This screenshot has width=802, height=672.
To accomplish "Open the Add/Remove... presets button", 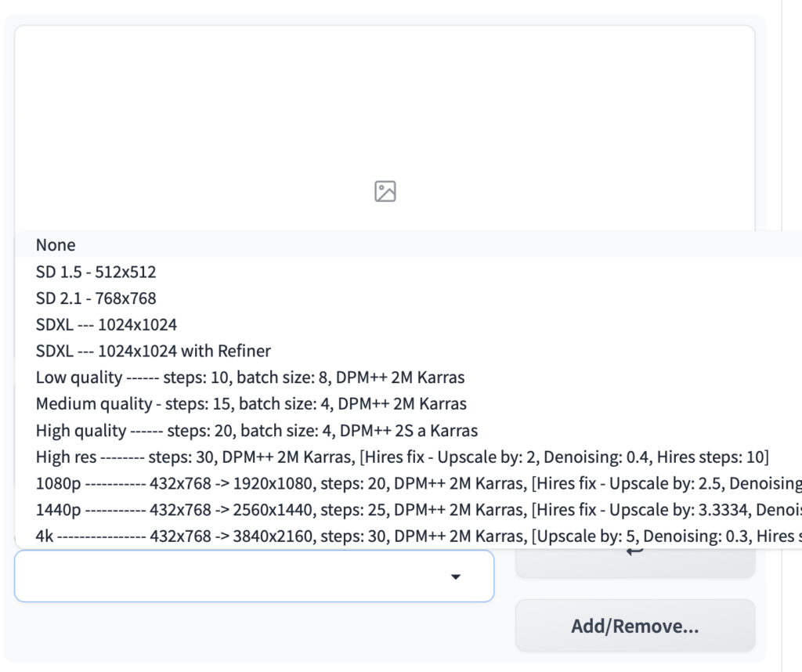I will click(635, 626).
